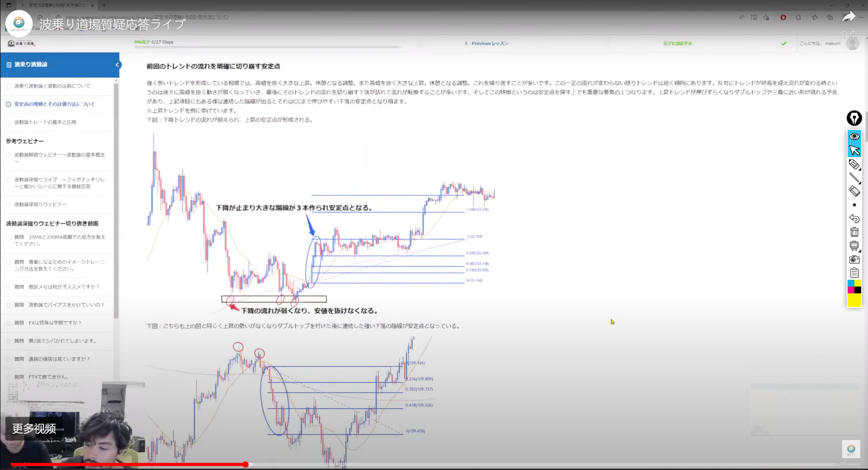Open 波動論深堀りライブ フィボナッチリレー lesson
Viewport: 868px width, 470px height.
pyautogui.click(x=59, y=183)
